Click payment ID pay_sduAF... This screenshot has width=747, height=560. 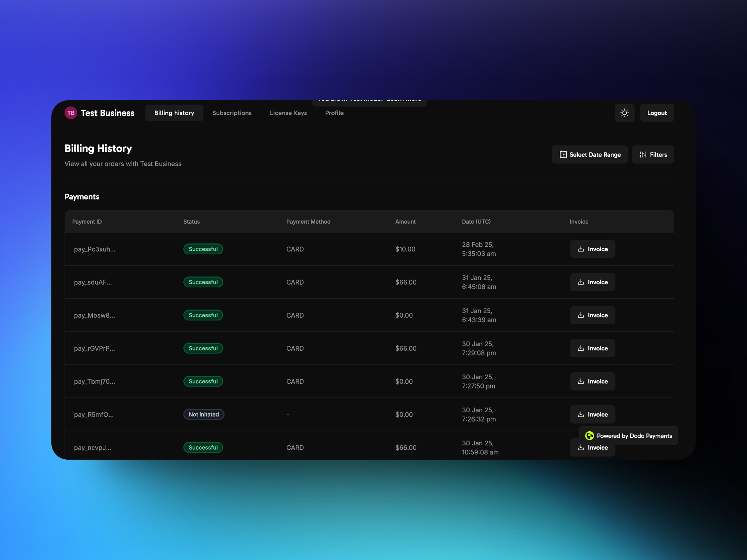point(93,282)
